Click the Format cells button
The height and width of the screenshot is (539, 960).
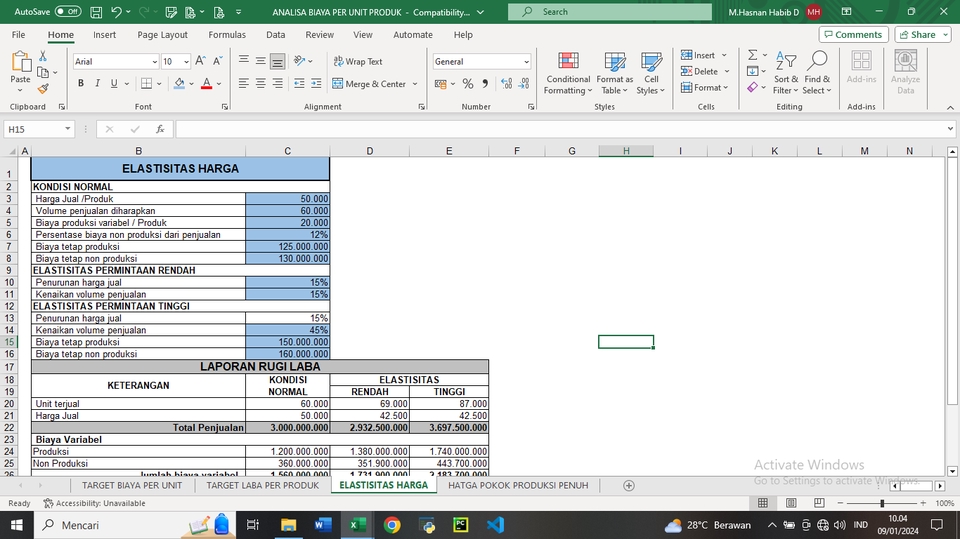tap(705, 88)
